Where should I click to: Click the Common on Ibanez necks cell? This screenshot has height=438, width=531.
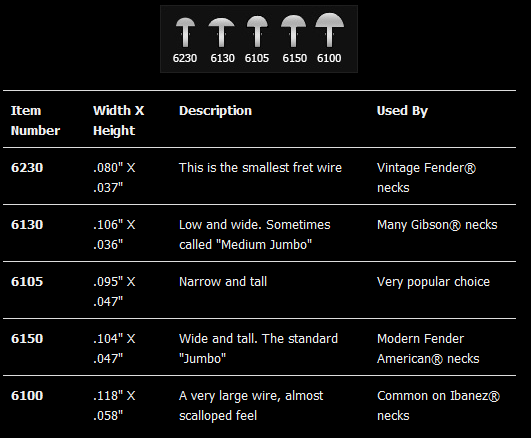438,405
